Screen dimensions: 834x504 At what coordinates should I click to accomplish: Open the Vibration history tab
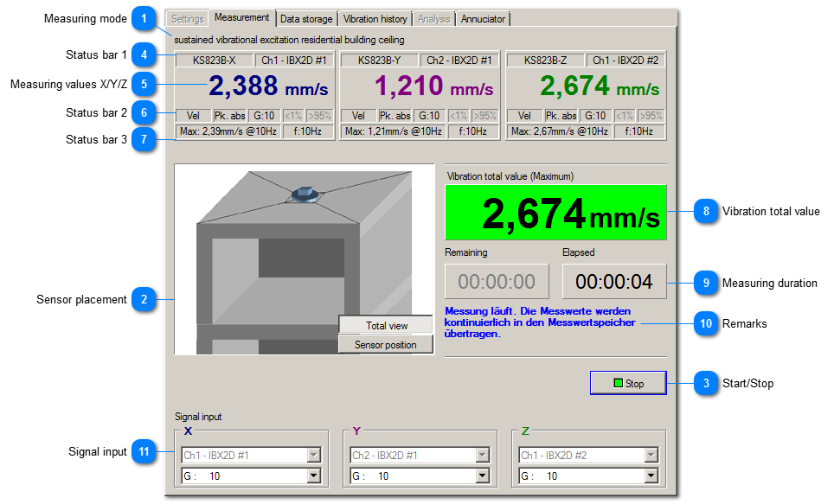pyautogui.click(x=375, y=19)
